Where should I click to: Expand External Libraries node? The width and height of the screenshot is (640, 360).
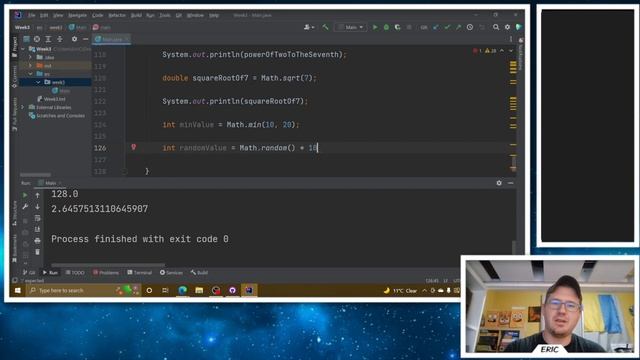pos(23,107)
